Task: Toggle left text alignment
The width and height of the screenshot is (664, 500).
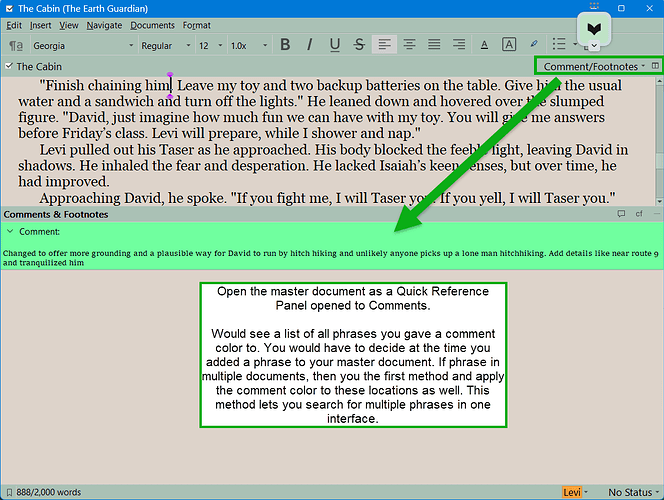Action: (x=384, y=45)
